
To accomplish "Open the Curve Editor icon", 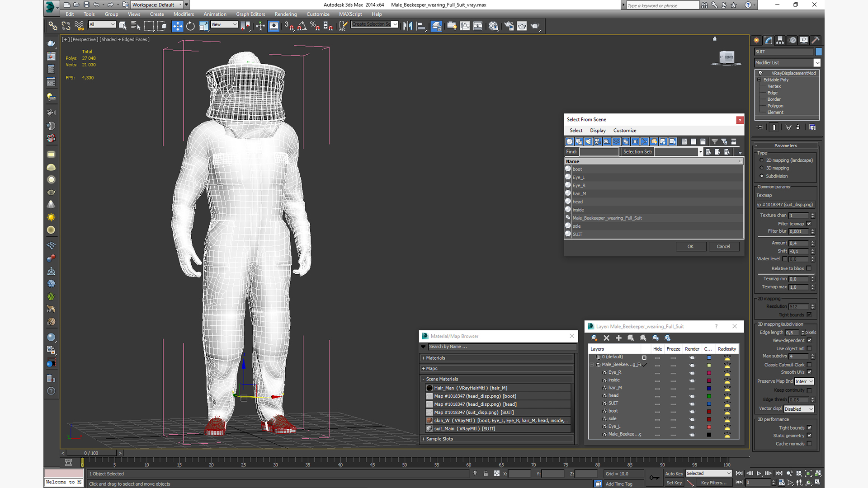I will click(x=465, y=26).
